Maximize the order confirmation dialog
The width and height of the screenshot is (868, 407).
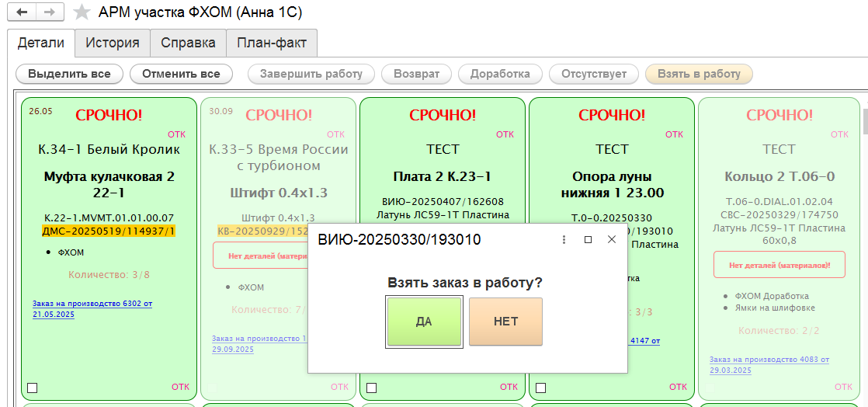click(588, 240)
